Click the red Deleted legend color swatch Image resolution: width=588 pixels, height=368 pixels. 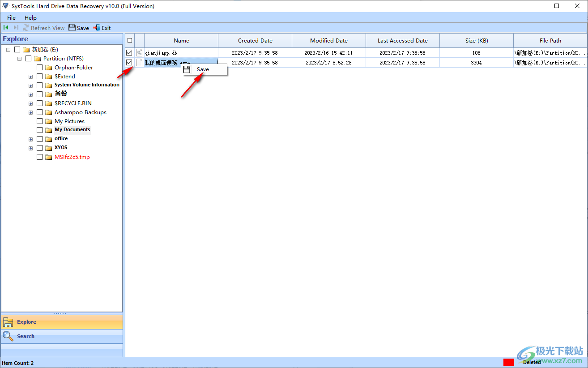pos(509,362)
